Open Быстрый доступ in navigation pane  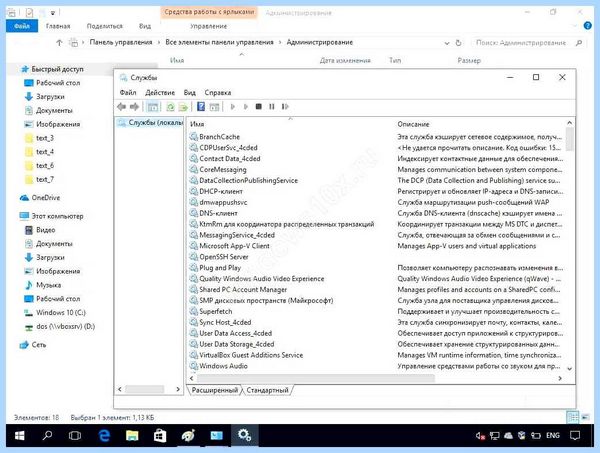tap(57, 69)
